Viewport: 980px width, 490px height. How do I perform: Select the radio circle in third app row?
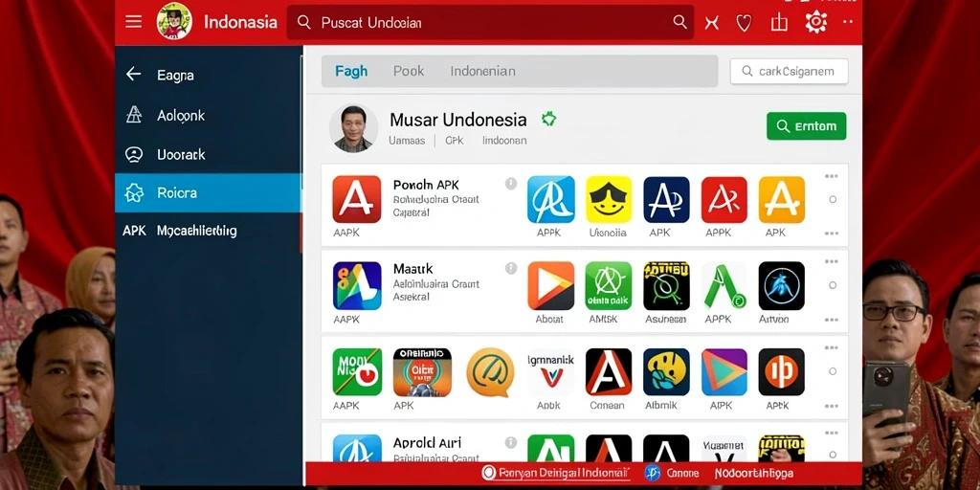833,371
